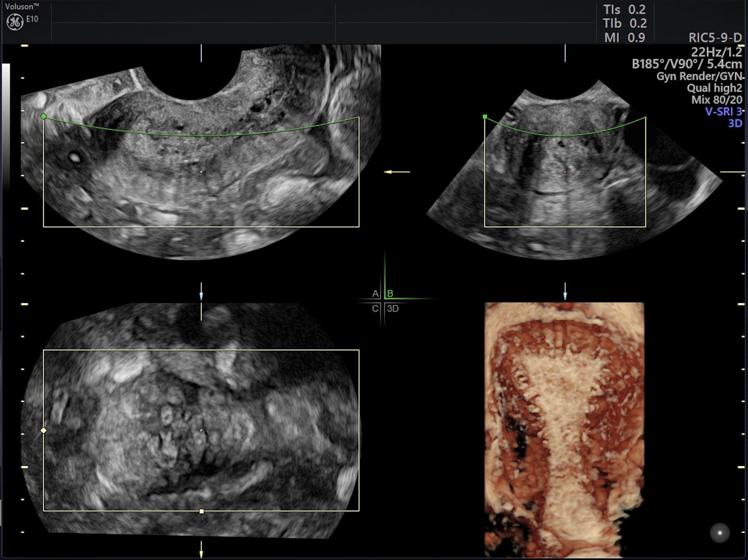Click the Gyn Render/GYN preset label
This screenshot has width=748, height=560.
699,76
